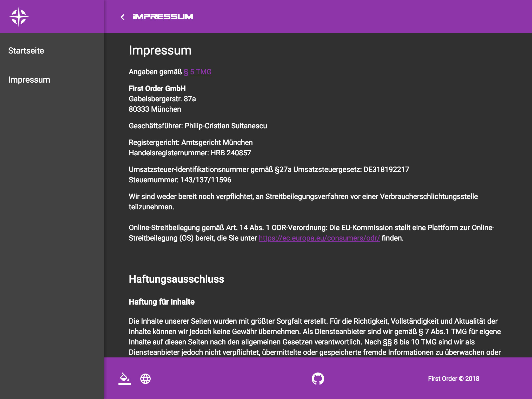Click the Haftungsausschluss heading
The height and width of the screenshot is (399, 532).
point(176,279)
